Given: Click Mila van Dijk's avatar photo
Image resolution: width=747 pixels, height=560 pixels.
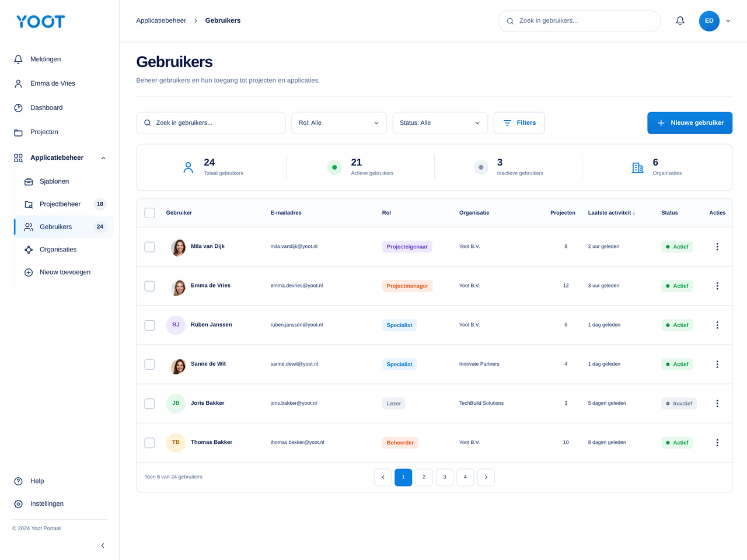Looking at the screenshot, I should [x=178, y=247].
